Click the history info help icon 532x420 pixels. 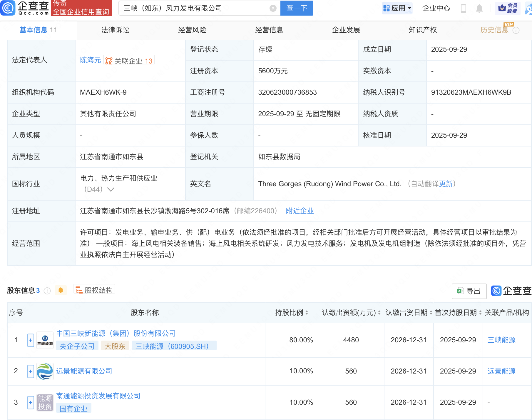(516, 30)
